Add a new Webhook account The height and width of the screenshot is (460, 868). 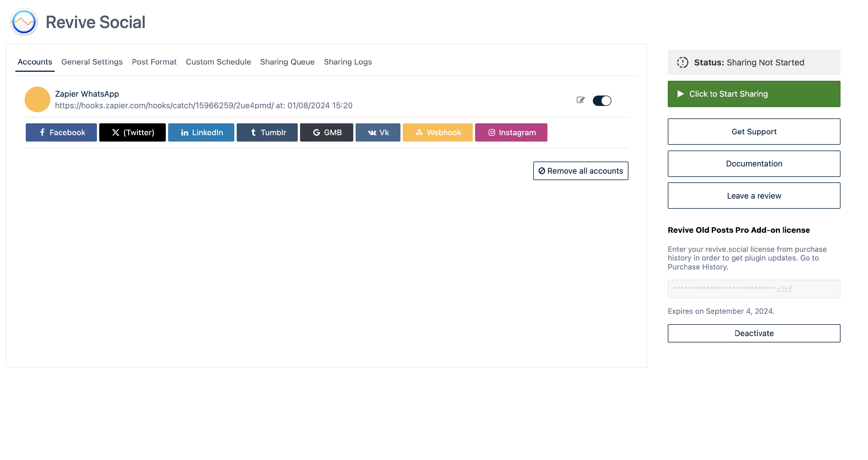pos(437,132)
